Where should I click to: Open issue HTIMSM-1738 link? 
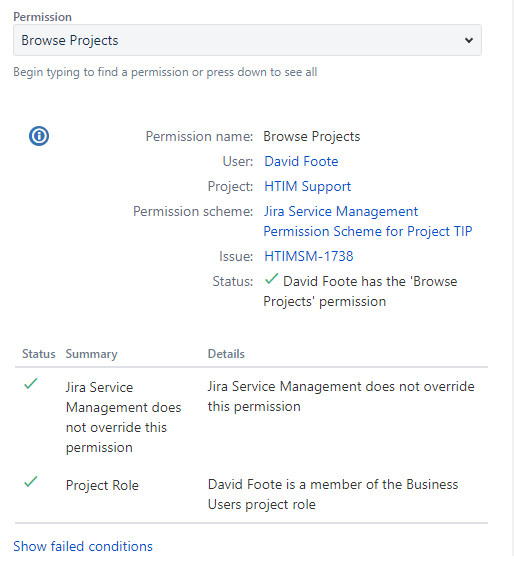tap(309, 256)
